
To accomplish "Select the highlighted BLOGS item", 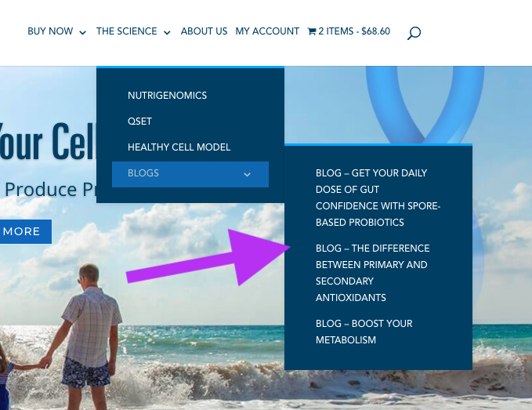I will click(x=190, y=175).
